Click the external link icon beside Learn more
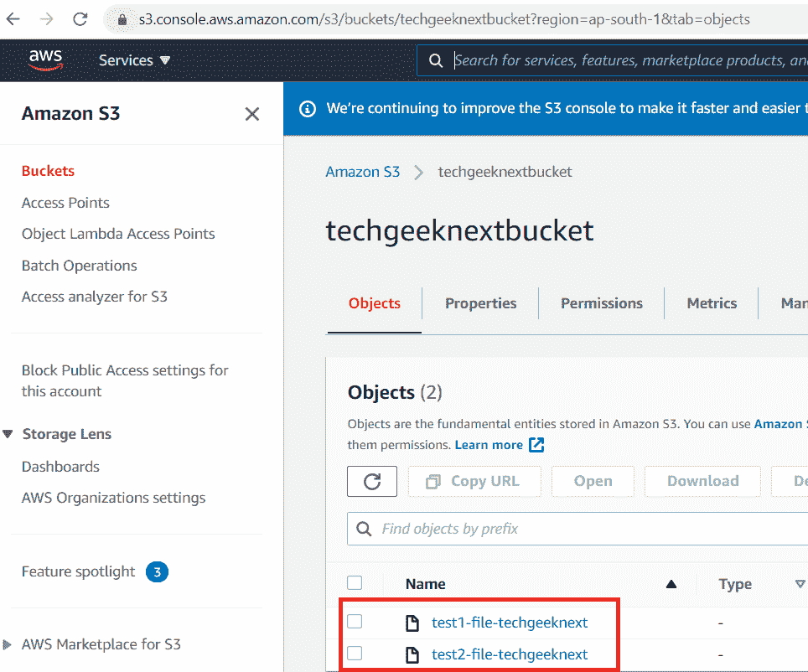808x672 pixels. (x=536, y=445)
